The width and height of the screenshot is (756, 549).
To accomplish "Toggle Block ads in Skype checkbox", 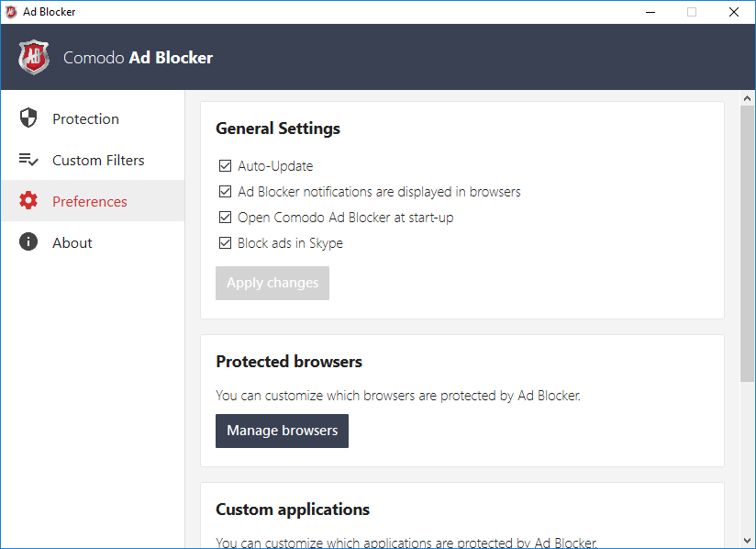I will point(225,243).
